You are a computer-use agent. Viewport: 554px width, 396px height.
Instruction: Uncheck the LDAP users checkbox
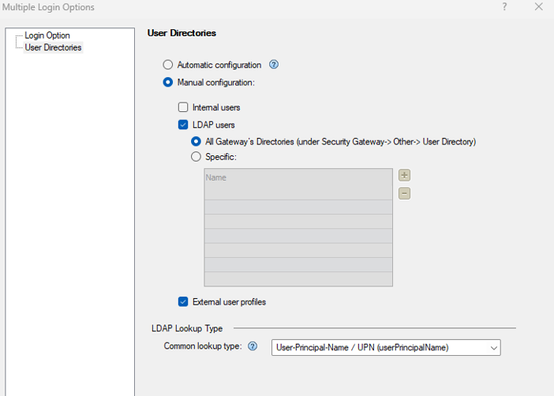pos(183,125)
